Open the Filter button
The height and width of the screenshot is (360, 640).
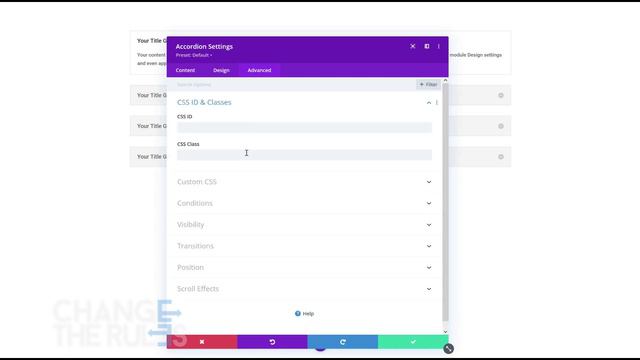click(x=428, y=84)
